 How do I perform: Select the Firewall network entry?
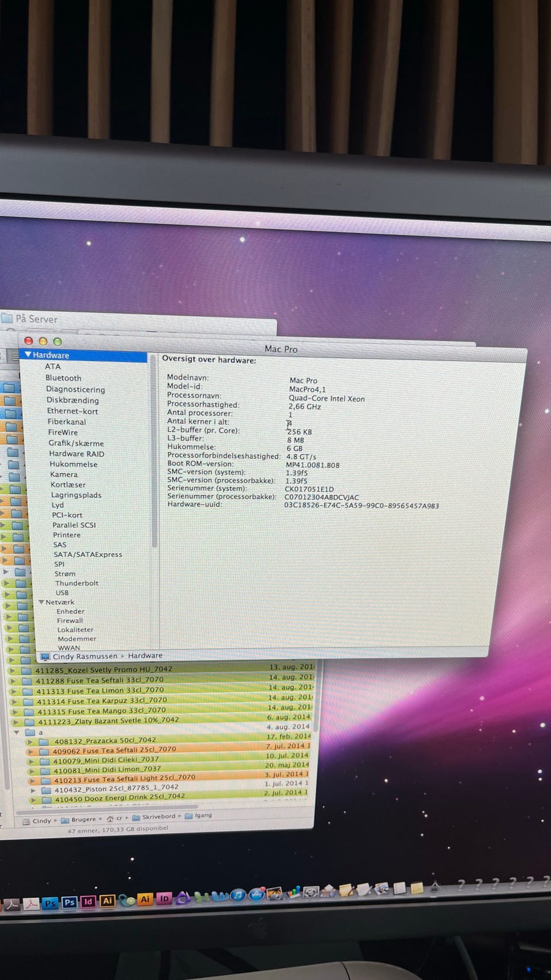70,621
